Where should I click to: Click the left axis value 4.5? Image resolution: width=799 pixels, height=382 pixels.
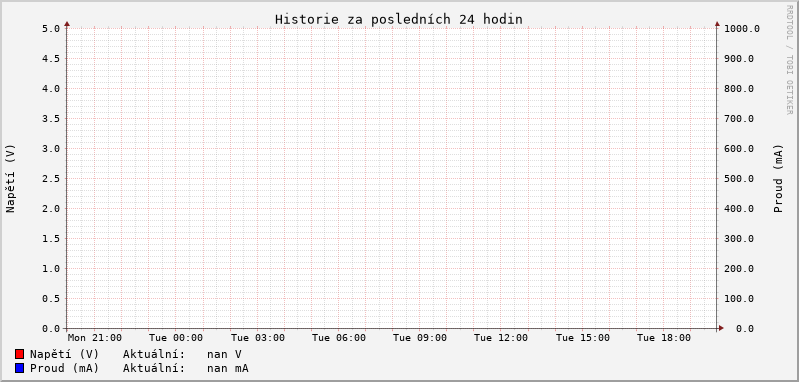point(51,59)
